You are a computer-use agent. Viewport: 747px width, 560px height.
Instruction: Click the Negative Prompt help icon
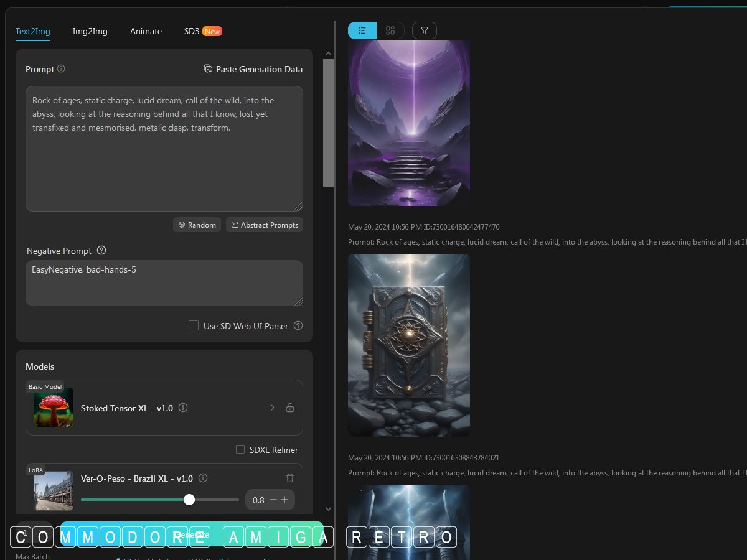click(101, 251)
